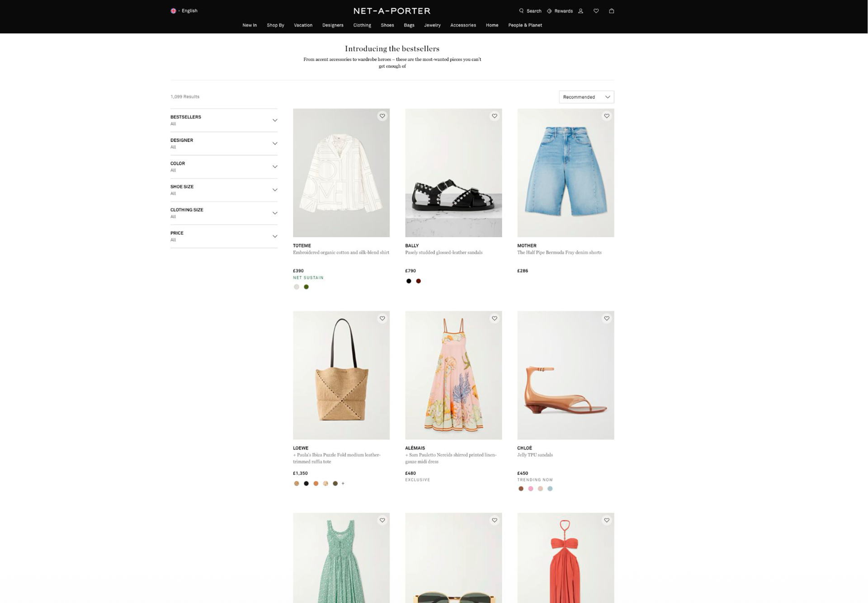The image size is (868, 603).
Task: Click the Alémais midi dress thumbnail
Action: [453, 375]
